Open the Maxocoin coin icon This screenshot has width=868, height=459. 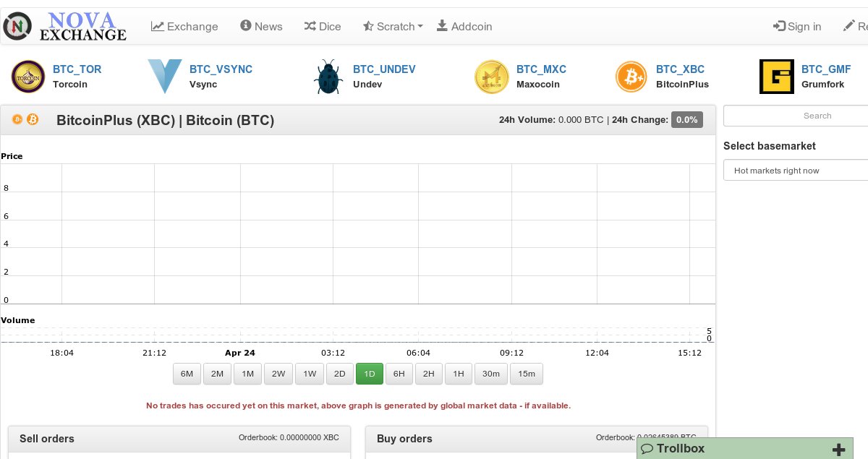492,77
